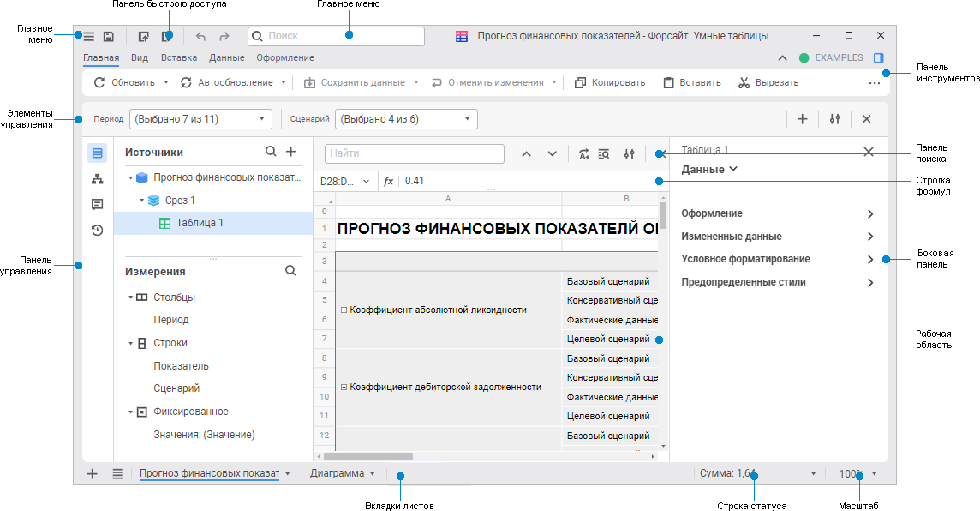Open the Обновить dropdown arrow
Screen dimensions: 980x511
(166, 82)
